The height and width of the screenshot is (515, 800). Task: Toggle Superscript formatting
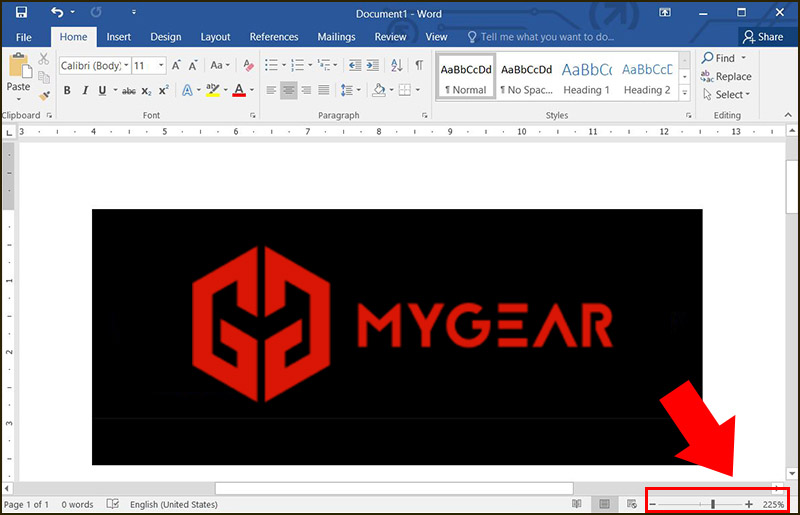point(163,90)
